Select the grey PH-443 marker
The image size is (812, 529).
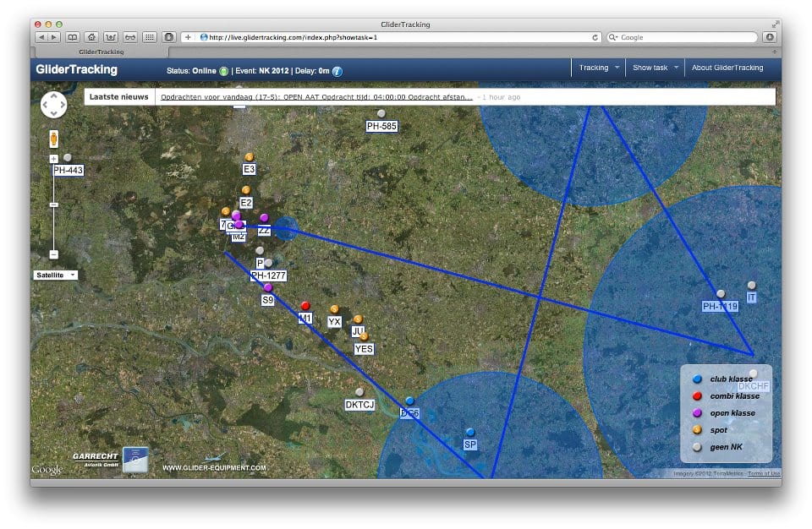point(68,157)
